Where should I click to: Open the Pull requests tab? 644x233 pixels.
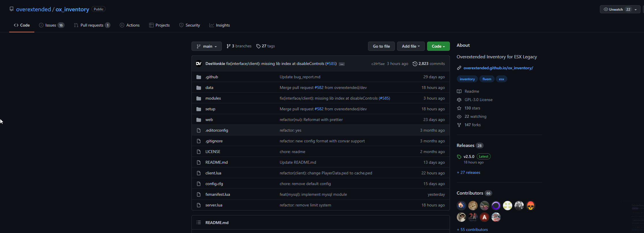[x=92, y=25]
